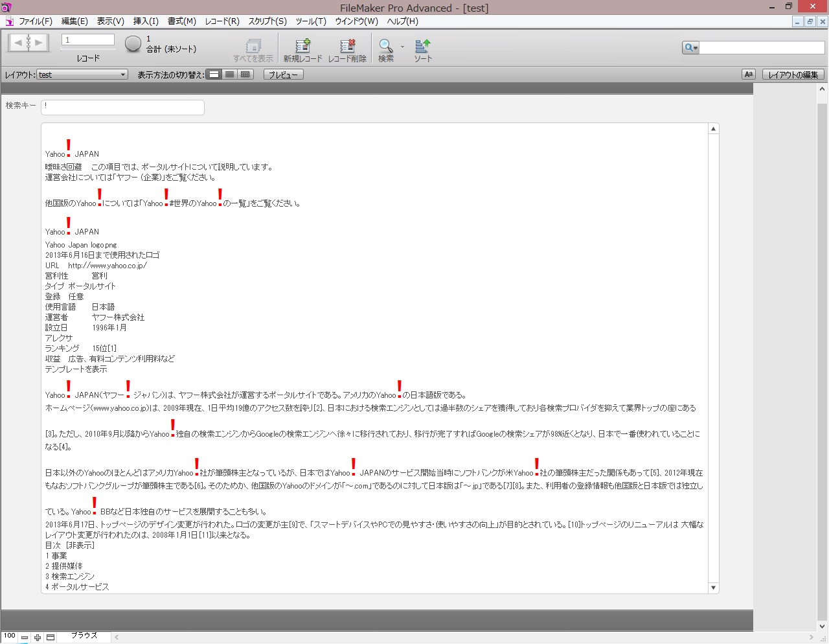The image size is (829, 644).
Task: Click the 新規レコード new record icon
Action: tap(302, 45)
